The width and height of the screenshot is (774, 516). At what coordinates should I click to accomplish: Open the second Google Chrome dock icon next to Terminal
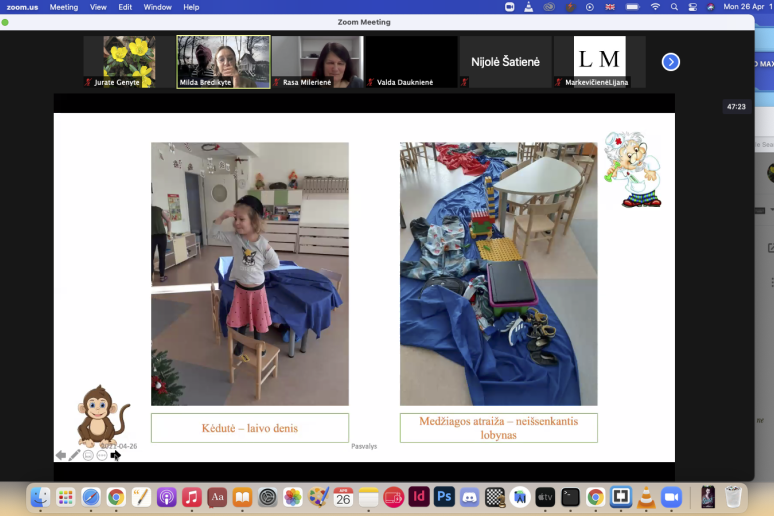595,497
